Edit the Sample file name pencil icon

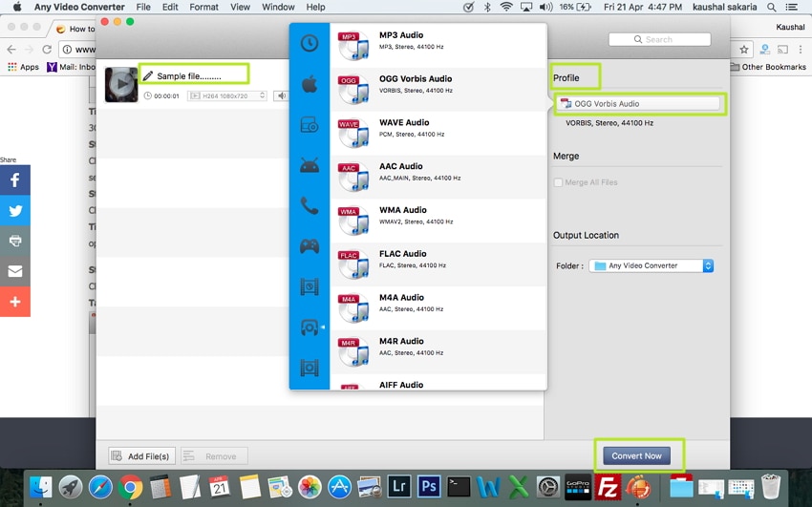pyautogui.click(x=147, y=76)
